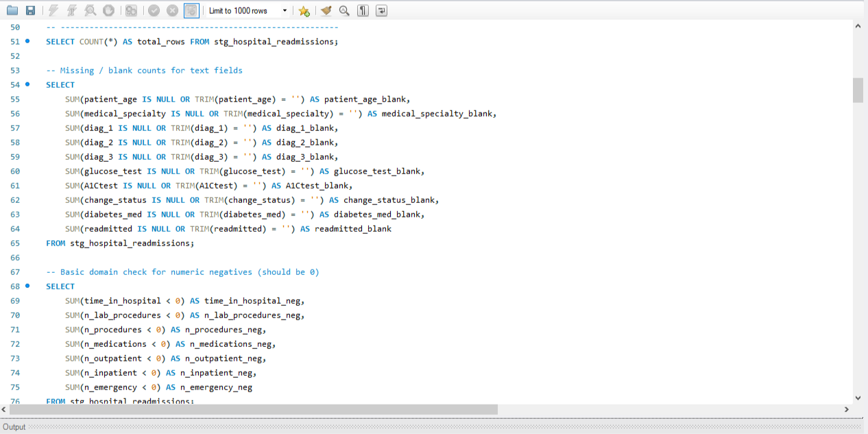Execute the script with the lightning bolt

click(53, 10)
